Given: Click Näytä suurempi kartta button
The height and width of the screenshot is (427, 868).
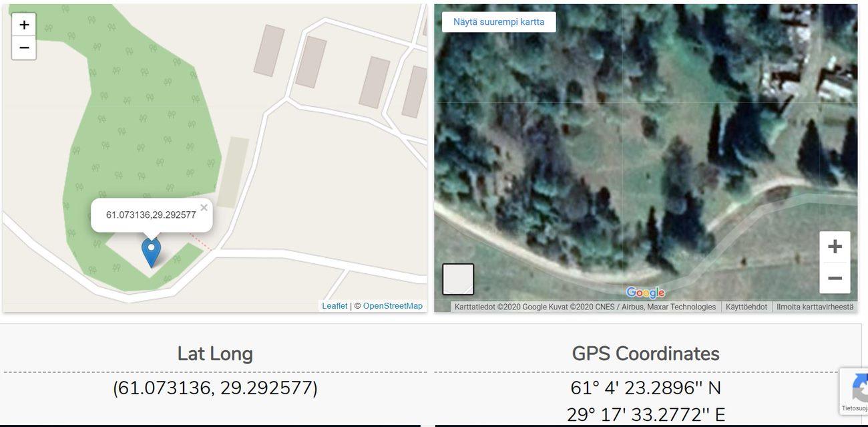Looking at the screenshot, I should (x=499, y=22).
